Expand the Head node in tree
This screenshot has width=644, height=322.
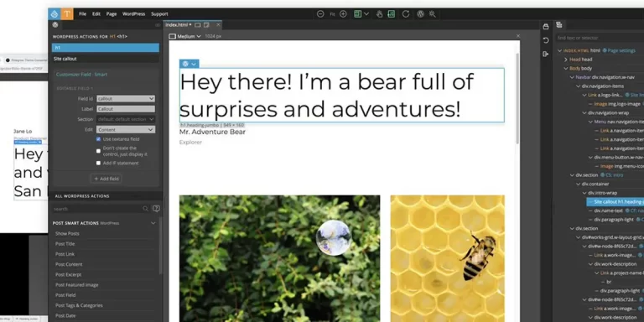tap(565, 60)
